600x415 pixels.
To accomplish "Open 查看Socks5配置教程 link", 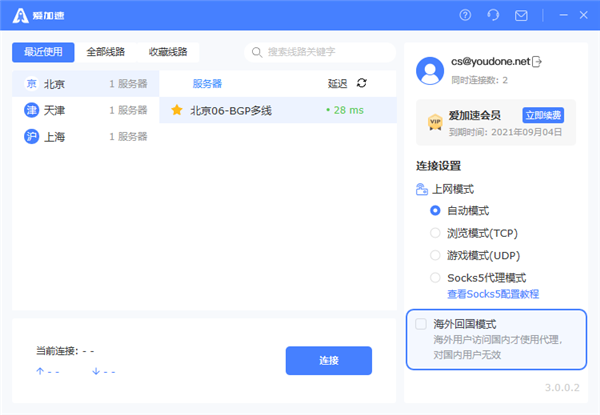I will [493, 294].
